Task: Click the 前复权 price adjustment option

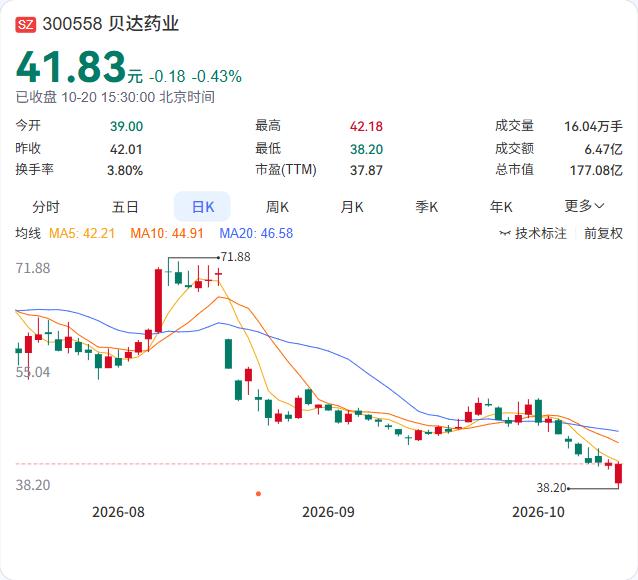Action: (x=603, y=233)
